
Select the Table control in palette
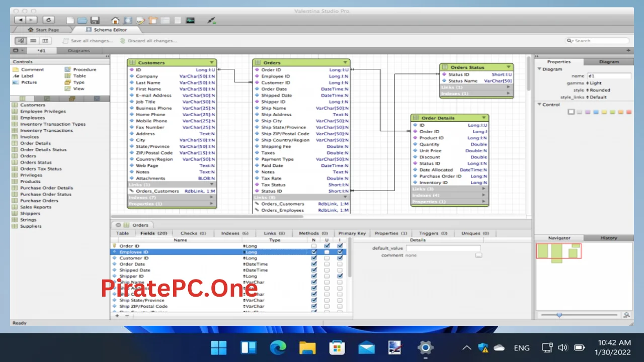(75, 76)
